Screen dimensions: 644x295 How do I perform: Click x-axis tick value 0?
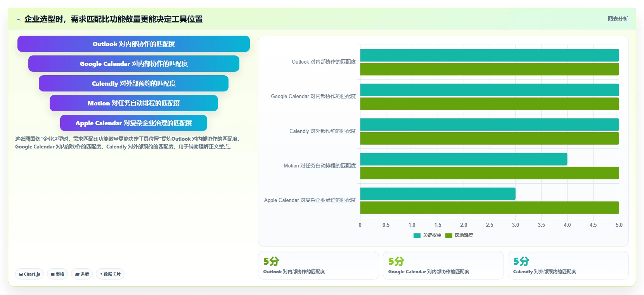[x=360, y=225]
